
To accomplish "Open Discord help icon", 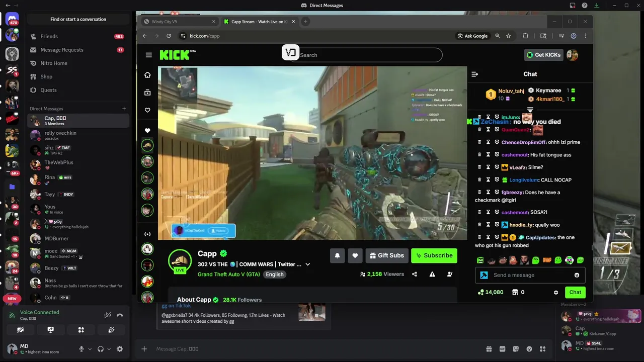I will [585, 6].
